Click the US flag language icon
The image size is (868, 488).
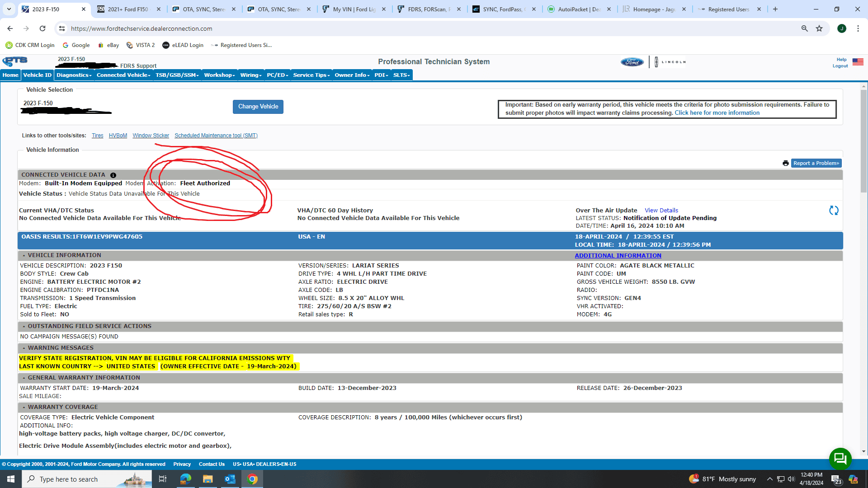(858, 62)
